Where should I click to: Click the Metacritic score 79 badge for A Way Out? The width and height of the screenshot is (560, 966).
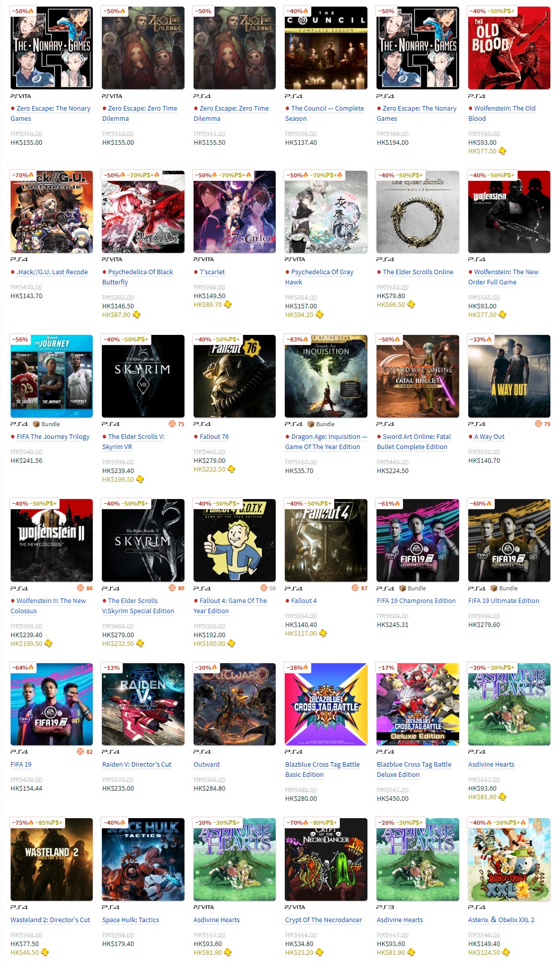click(x=543, y=424)
